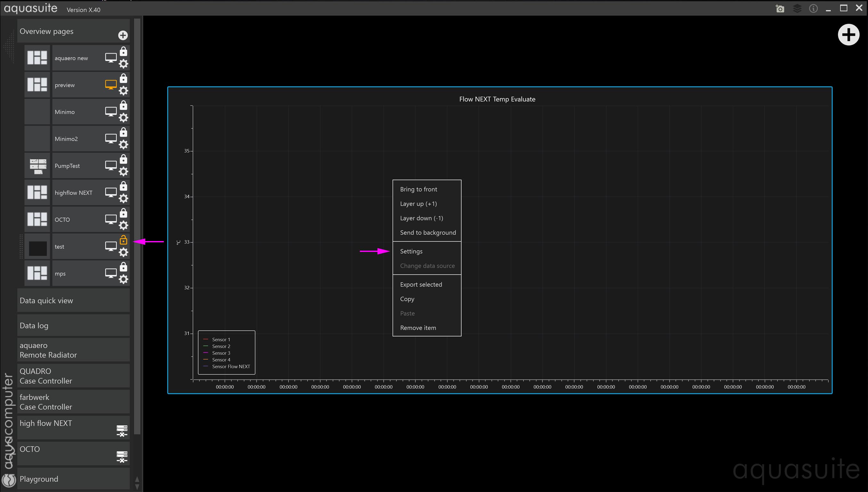Open the layers icon in title bar
This screenshot has height=492, width=868.
797,8
